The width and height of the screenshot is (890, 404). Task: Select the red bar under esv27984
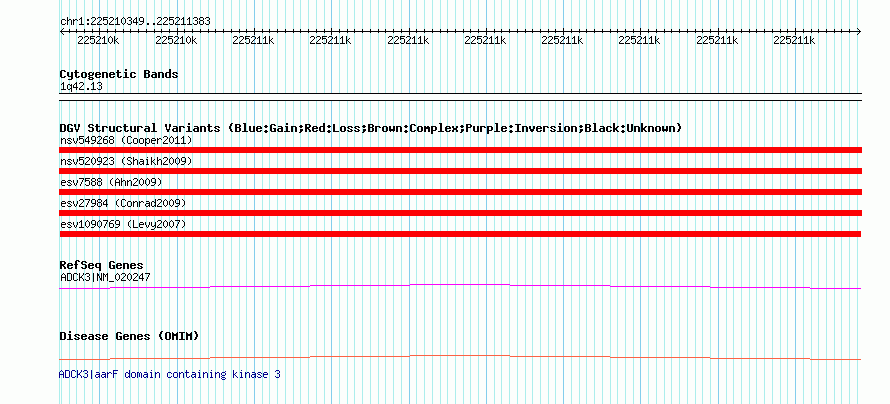[x=460, y=213]
